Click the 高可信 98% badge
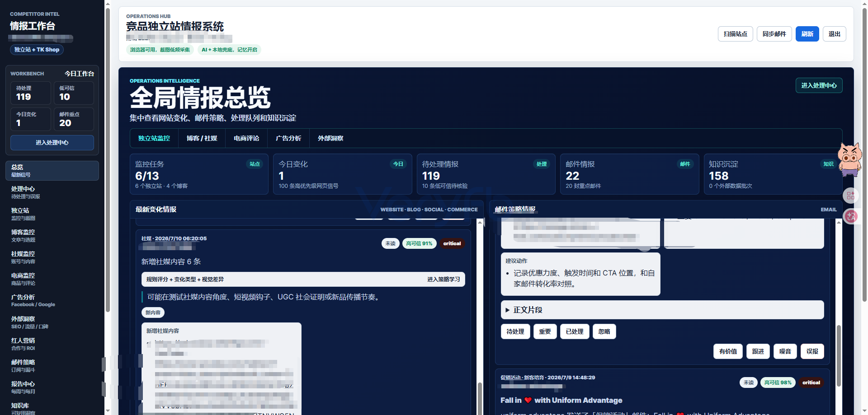Viewport: 868px width, 415px height. pos(778,382)
